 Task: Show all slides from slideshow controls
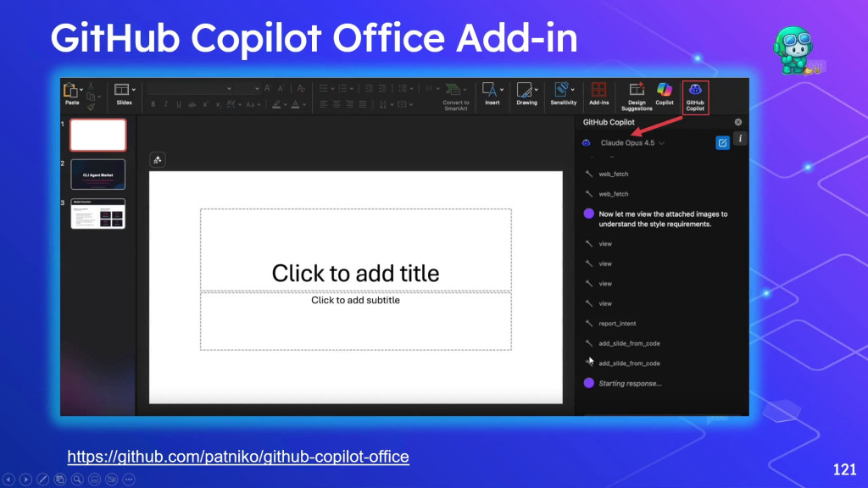pos(60,480)
